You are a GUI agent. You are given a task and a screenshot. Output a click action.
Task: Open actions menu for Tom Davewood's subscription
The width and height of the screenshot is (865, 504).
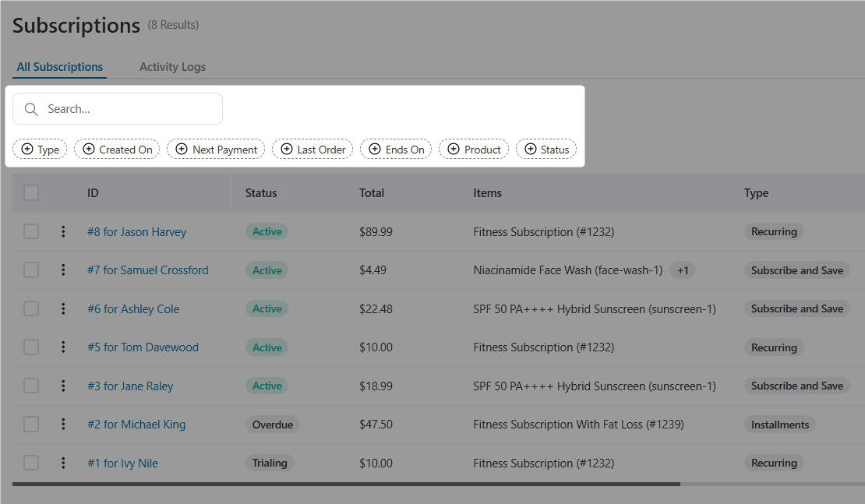(x=63, y=347)
